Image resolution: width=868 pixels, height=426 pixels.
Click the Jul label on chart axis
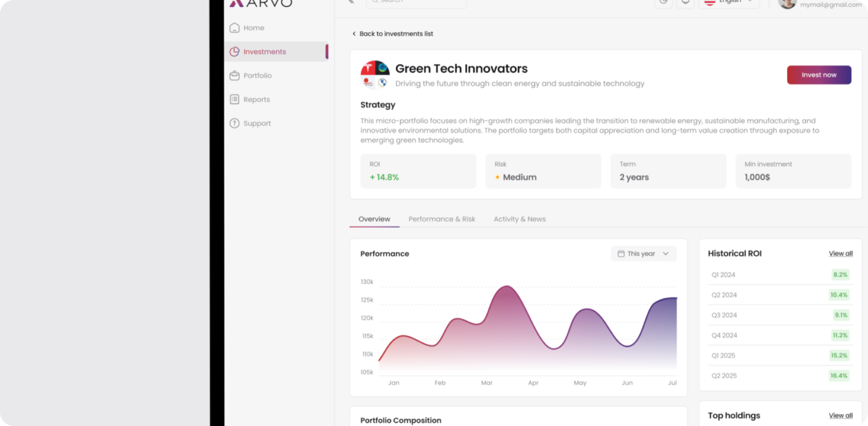click(672, 383)
